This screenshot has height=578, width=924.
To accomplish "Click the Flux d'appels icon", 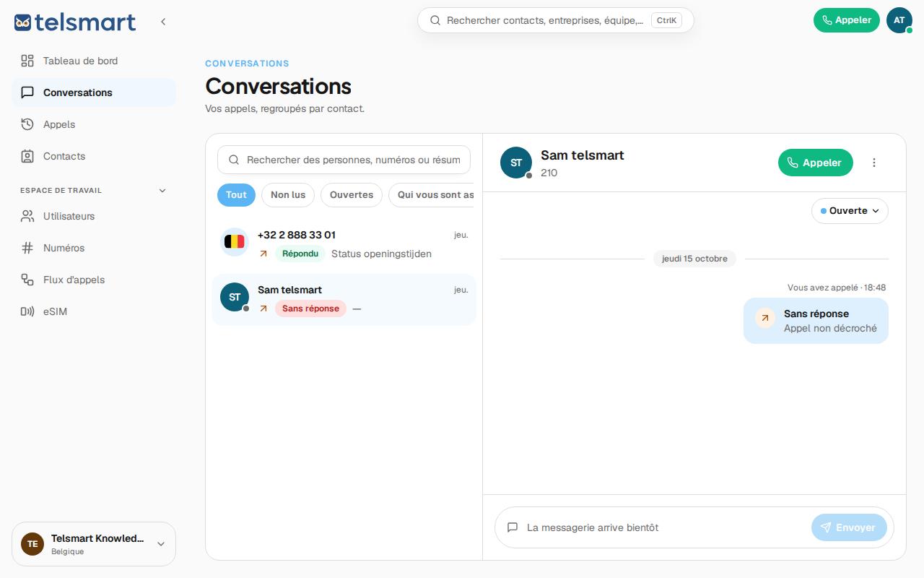I will click(x=27, y=280).
